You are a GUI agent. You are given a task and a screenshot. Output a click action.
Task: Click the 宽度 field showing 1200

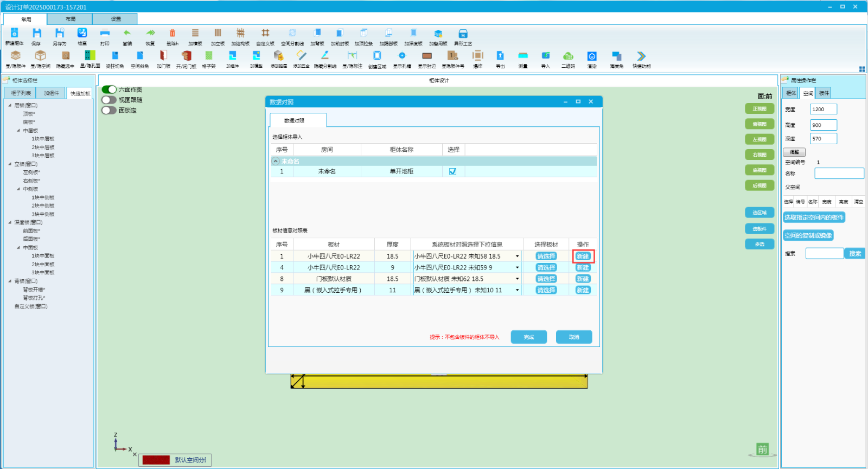click(824, 110)
